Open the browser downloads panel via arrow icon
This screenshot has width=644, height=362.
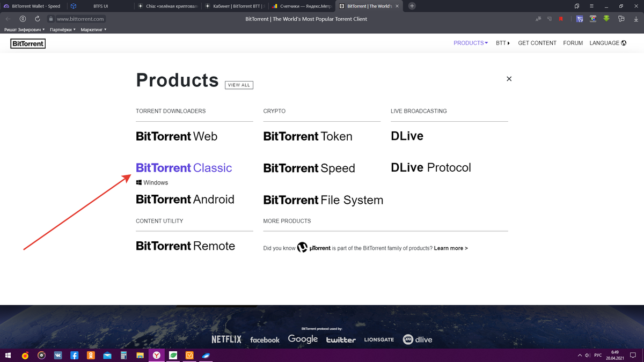[636, 19]
